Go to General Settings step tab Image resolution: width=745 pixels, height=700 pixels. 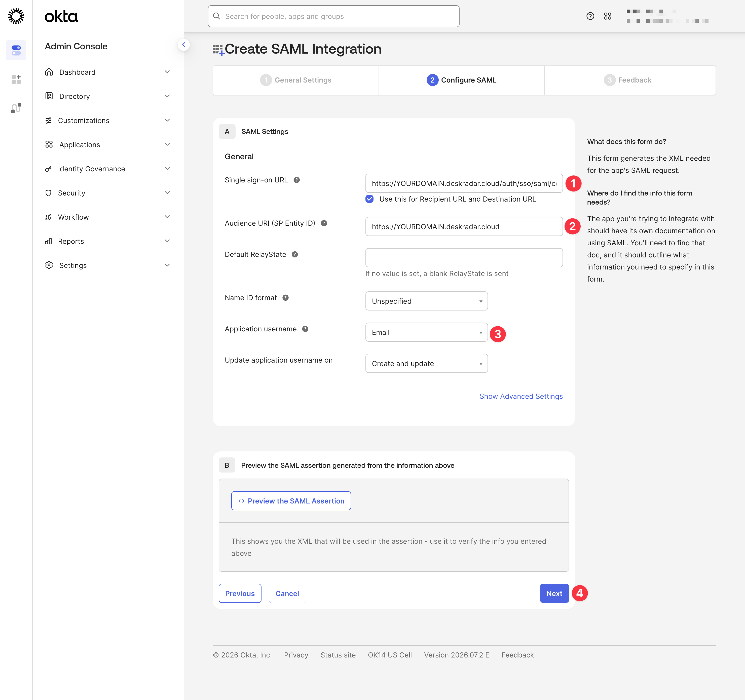coord(296,80)
